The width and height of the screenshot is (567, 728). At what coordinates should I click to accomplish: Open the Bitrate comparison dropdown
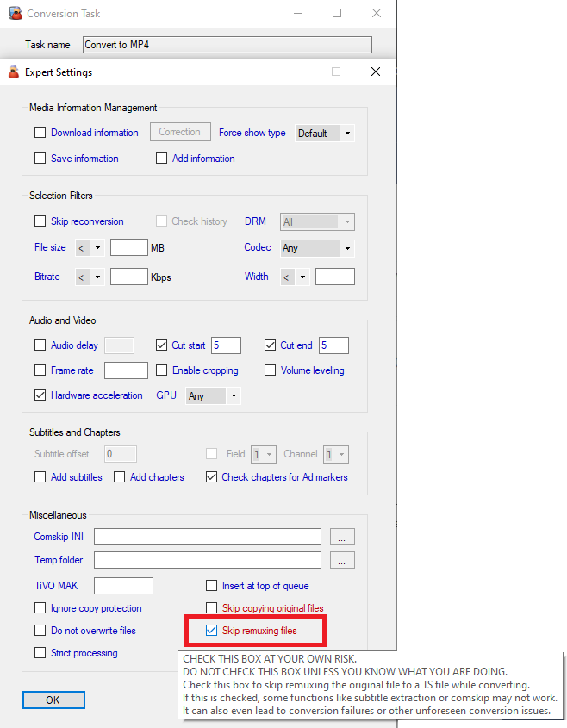90,277
